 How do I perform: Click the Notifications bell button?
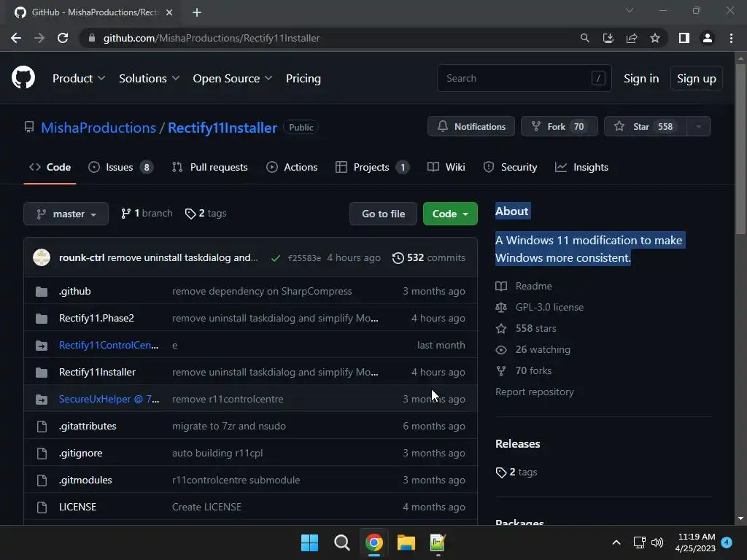[x=471, y=127]
